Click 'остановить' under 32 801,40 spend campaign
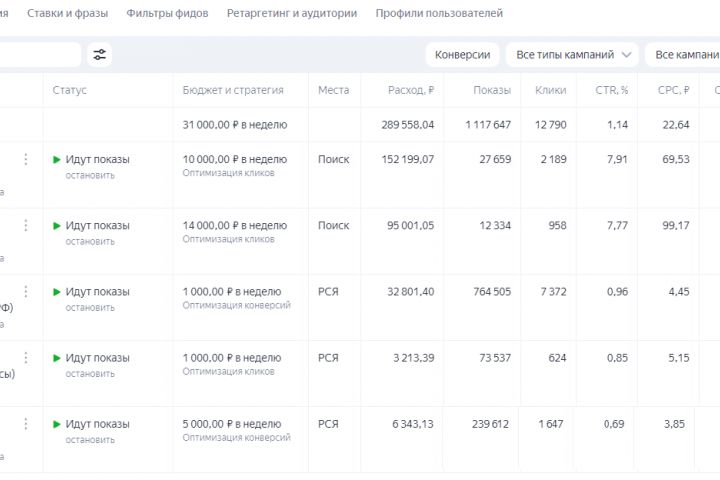 [x=90, y=307]
